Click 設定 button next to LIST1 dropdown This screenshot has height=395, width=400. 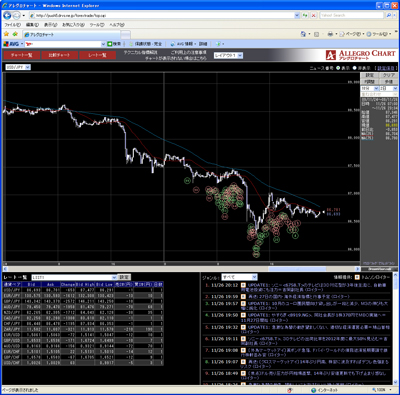pos(124,277)
